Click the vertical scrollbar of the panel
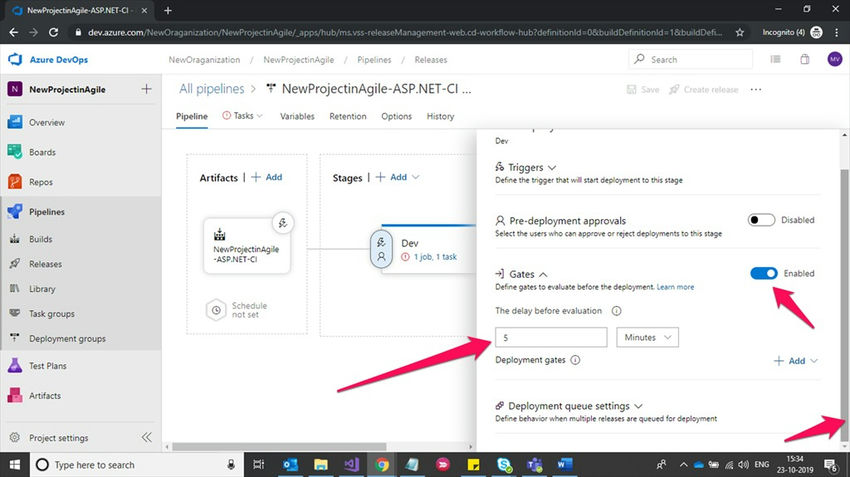Viewport: 850px width, 477px height. 844,305
